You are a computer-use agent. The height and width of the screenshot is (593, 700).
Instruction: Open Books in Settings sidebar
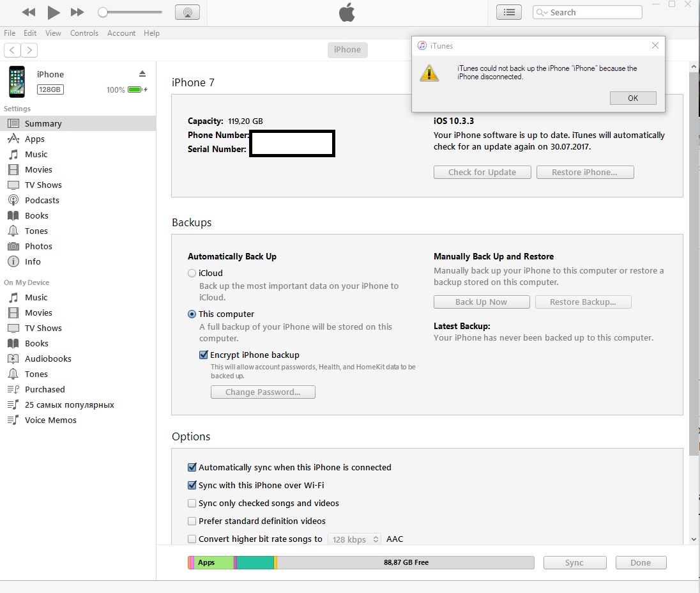pyautogui.click(x=78, y=216)
